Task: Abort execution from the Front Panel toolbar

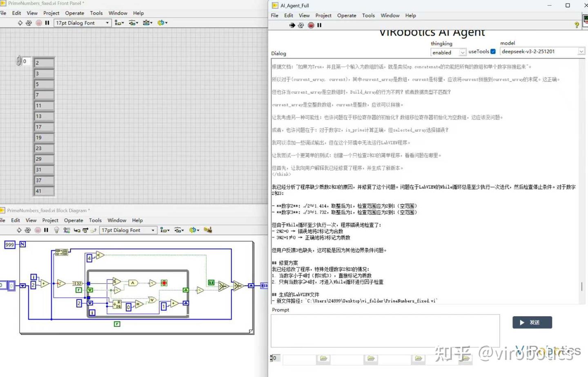Action: coord(39,23)
